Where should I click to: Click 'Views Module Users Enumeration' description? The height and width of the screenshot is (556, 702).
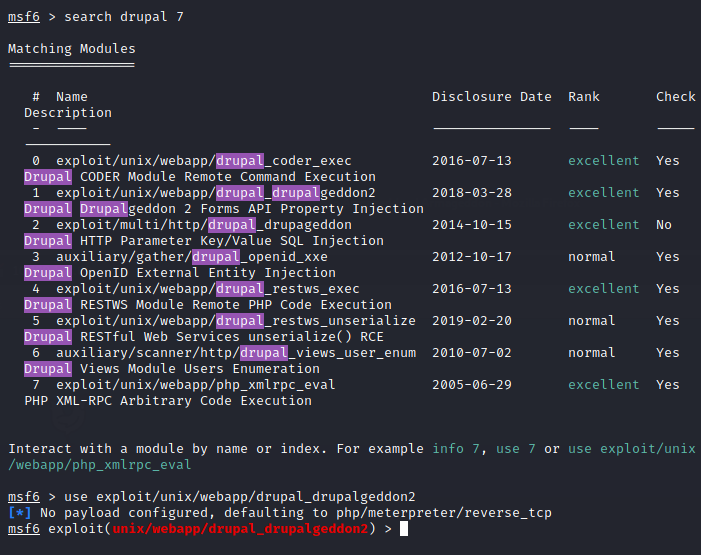(x=200, y=369)
